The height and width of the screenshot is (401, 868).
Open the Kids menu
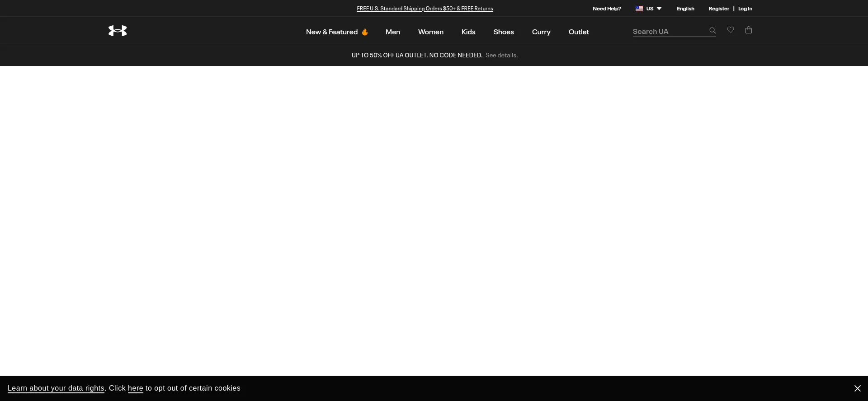pyautogui.click(x=468, y=32)
